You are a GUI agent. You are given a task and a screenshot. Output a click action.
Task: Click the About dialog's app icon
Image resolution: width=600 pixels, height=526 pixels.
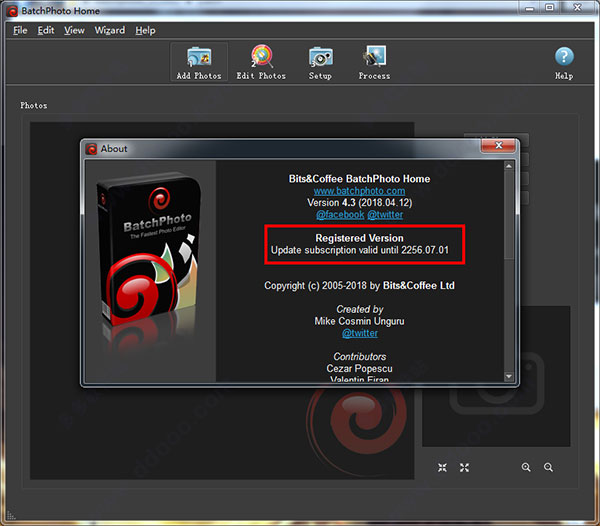[x=91, y=148]
